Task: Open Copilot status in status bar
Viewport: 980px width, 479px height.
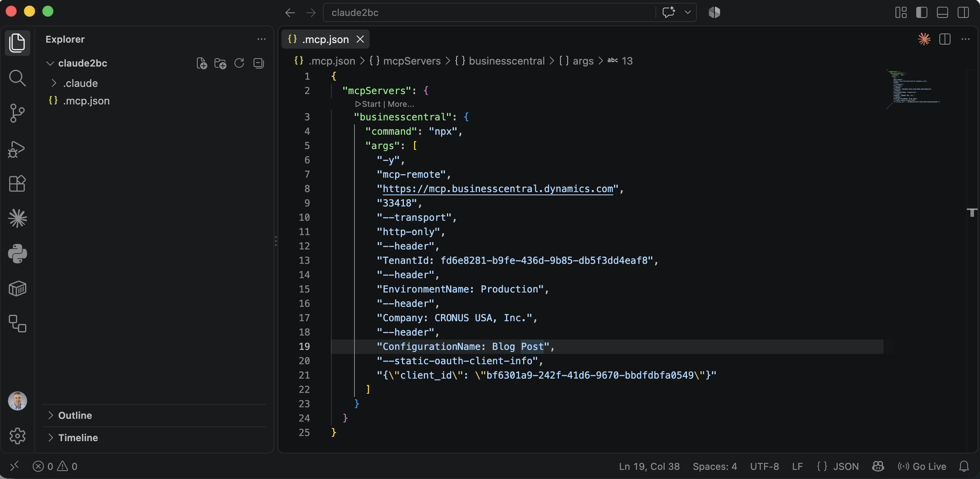Action: click(x=878, y=466)
